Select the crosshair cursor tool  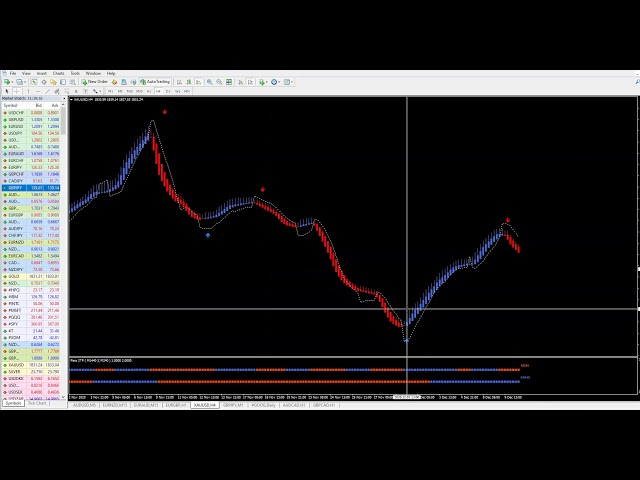click(x=16, y=91)
